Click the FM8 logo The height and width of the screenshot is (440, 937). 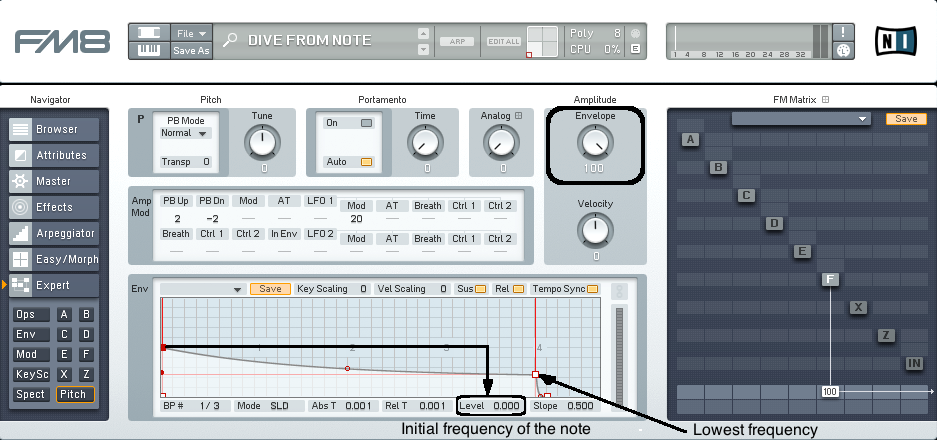pos(62,41)
